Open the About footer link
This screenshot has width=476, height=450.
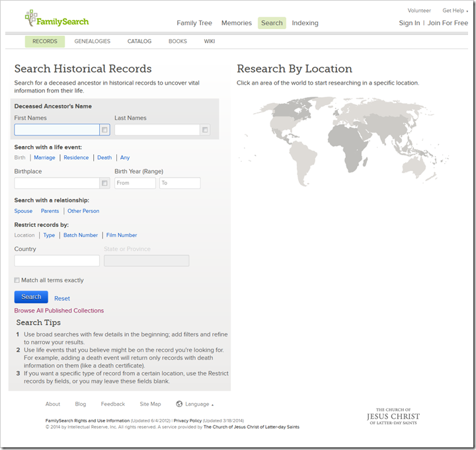(x=53, y=404)
